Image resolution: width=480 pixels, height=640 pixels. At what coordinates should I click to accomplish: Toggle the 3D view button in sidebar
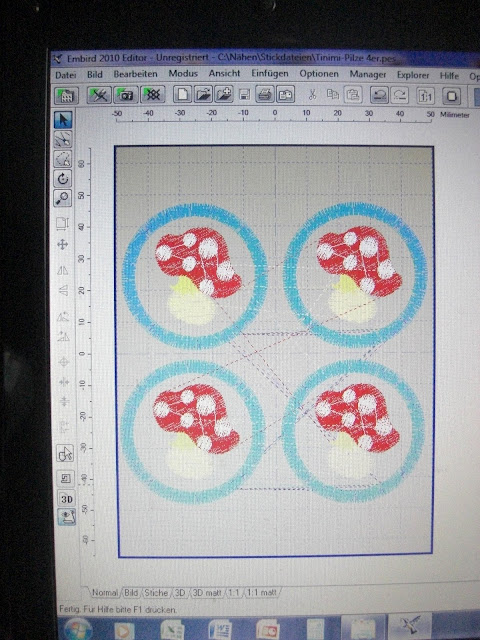66,499
